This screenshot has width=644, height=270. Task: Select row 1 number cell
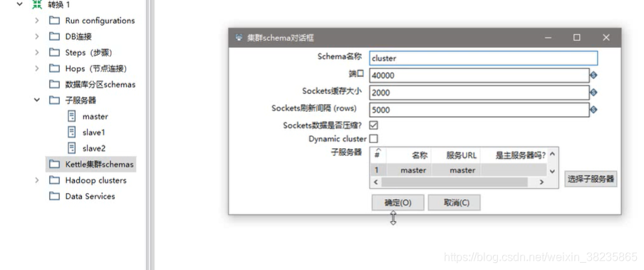378,170
